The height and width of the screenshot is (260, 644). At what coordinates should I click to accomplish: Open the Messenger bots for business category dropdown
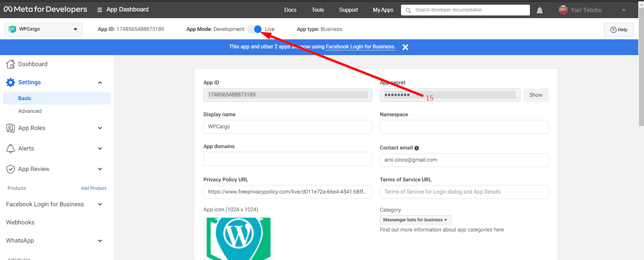coord(415,220)
